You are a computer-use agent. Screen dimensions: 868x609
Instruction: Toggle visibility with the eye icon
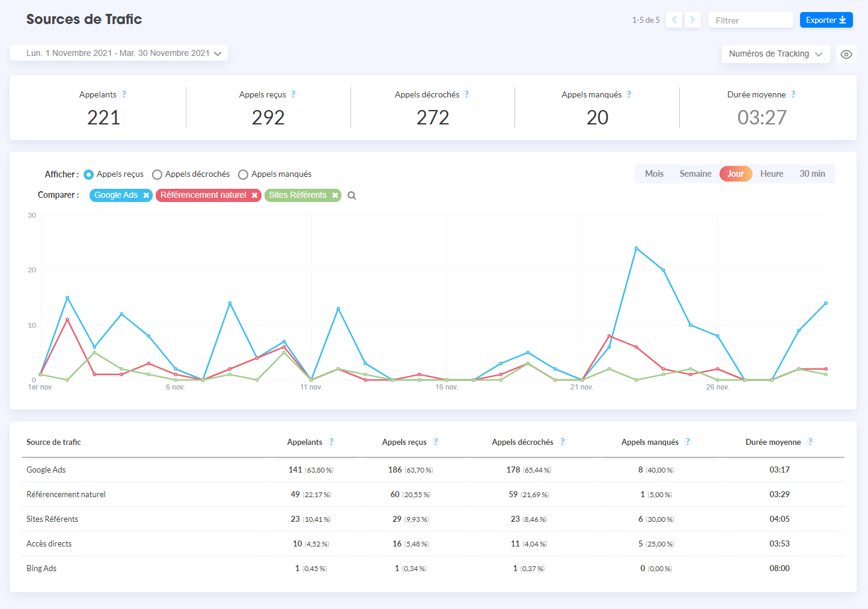tap(846, 54)
